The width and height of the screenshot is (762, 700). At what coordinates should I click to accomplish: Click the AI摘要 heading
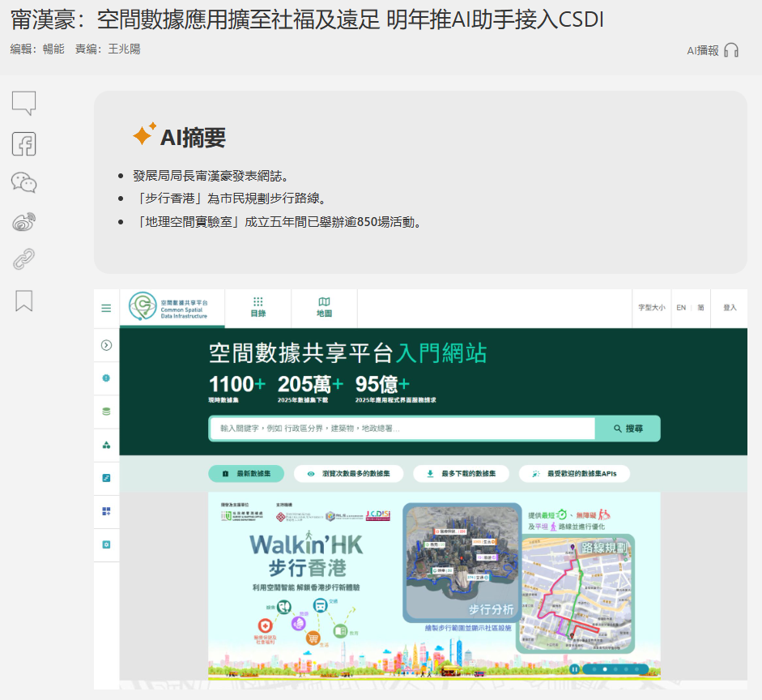tap(193, 138)
